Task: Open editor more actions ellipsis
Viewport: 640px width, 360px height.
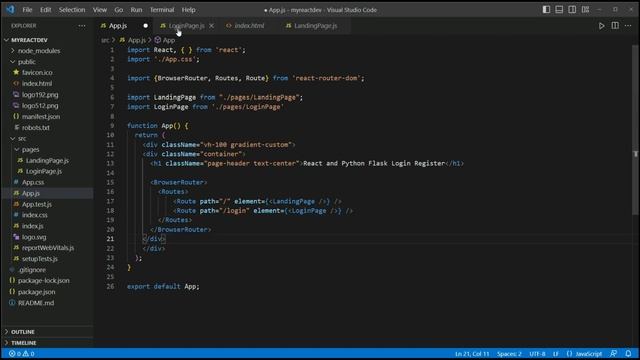Action: 628,26
